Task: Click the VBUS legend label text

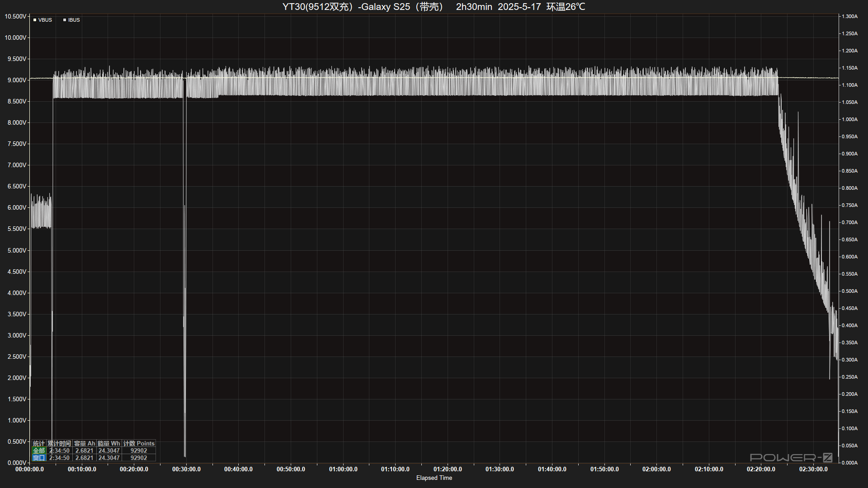Action: click(45, 20)
